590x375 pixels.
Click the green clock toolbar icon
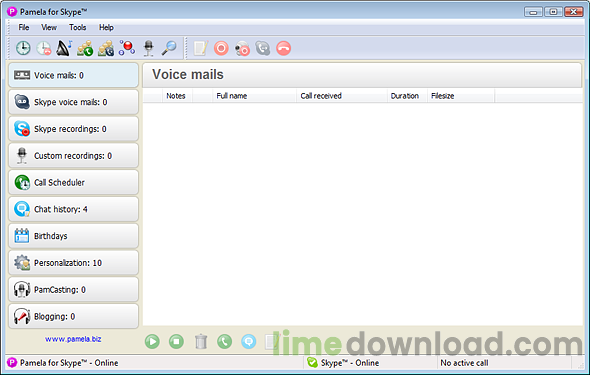[23, 49]
